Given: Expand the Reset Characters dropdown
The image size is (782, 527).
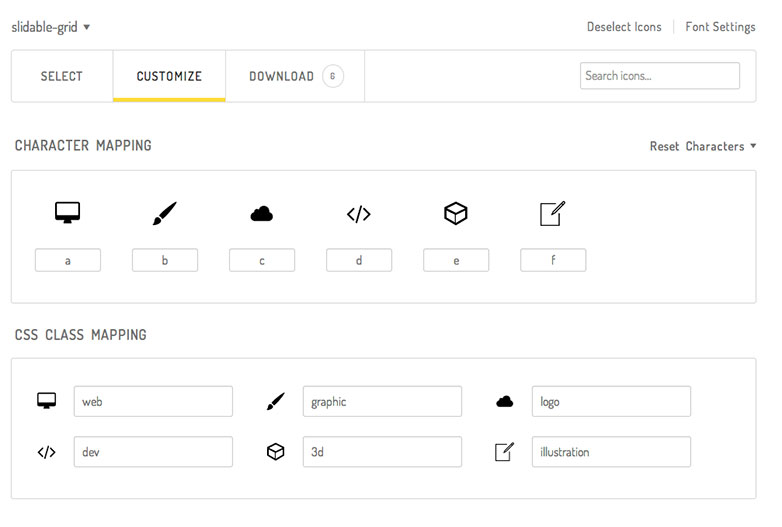Looking at the screenshot, I should (x=703, y=146).
